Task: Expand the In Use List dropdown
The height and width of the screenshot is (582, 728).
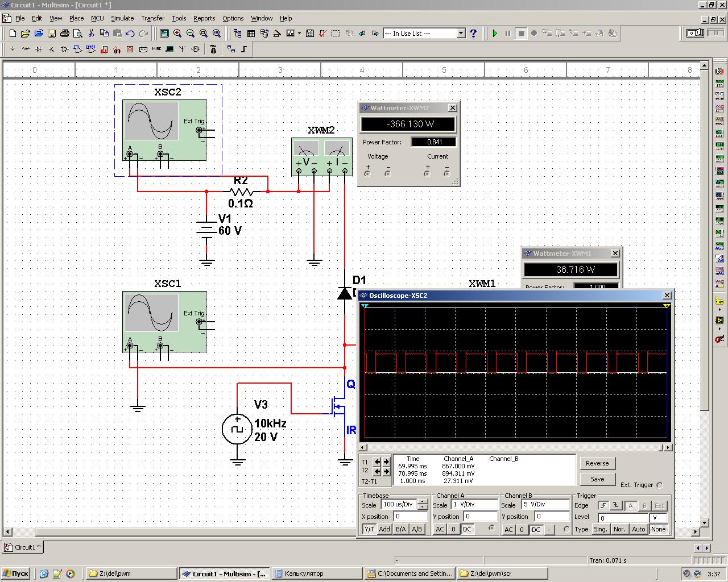Action: pos(461,34)
